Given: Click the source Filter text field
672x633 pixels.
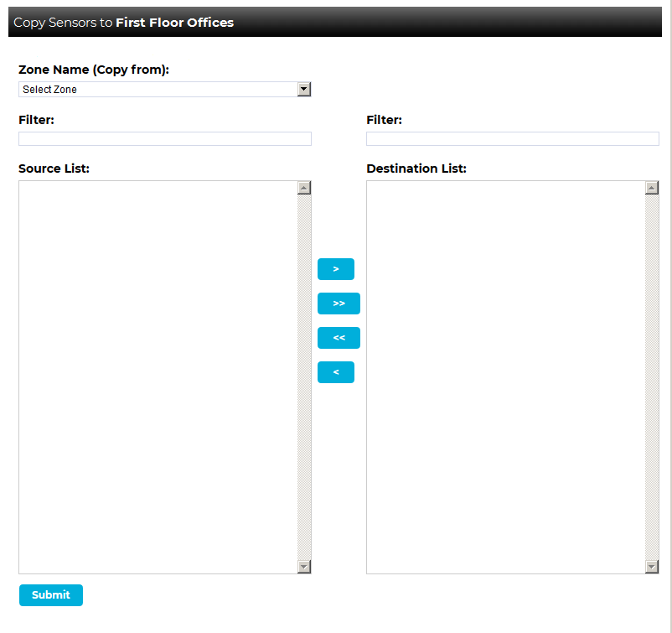Looking at the screenshot, I should [164, 139].
